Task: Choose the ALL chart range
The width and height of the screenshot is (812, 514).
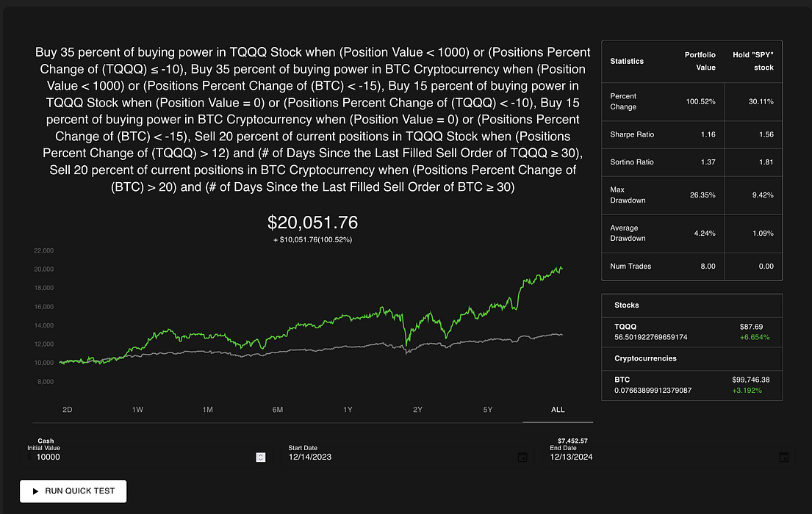Action: (x=558, y=410)
